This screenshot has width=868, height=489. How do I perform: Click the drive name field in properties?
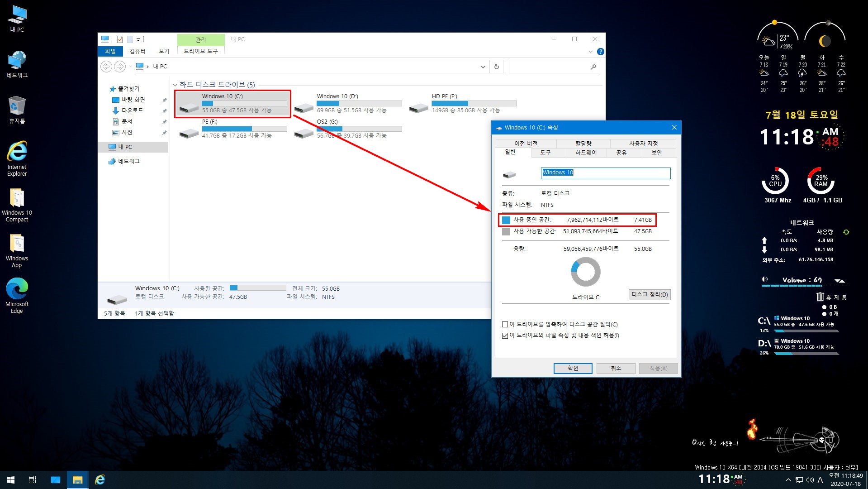(x=606, y=173)
